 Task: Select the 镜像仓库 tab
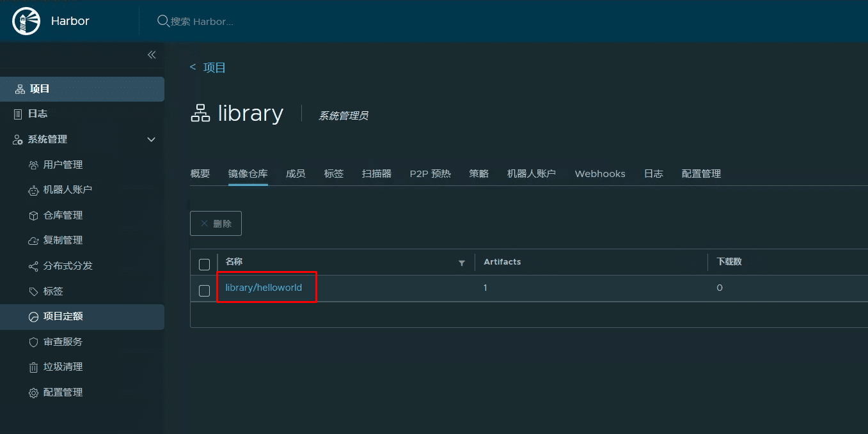248,174
